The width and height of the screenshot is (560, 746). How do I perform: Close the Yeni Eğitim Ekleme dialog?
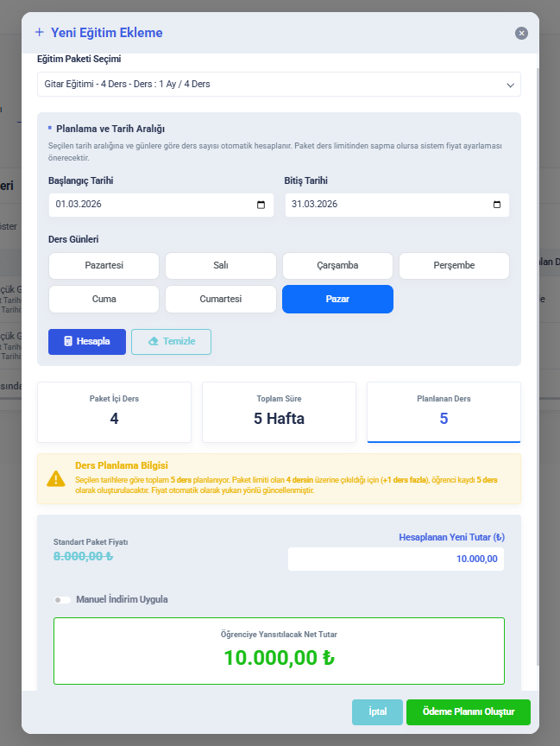(521, 33)
